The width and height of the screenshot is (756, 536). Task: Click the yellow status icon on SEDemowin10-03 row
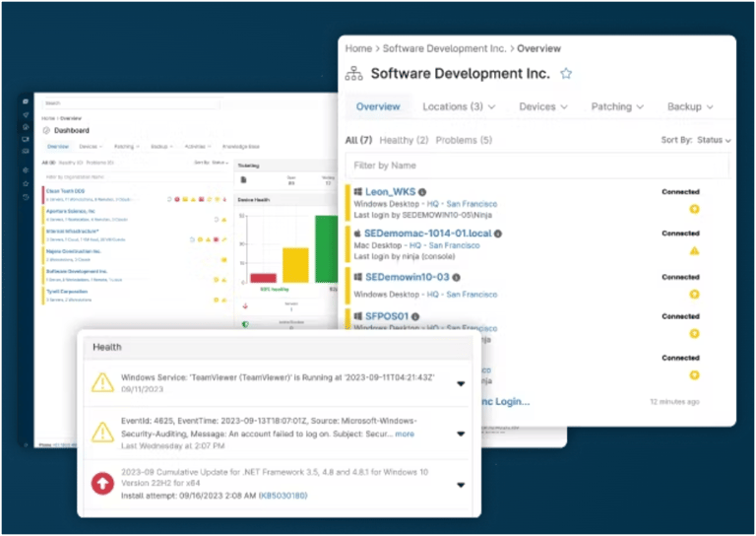point(694,294)
